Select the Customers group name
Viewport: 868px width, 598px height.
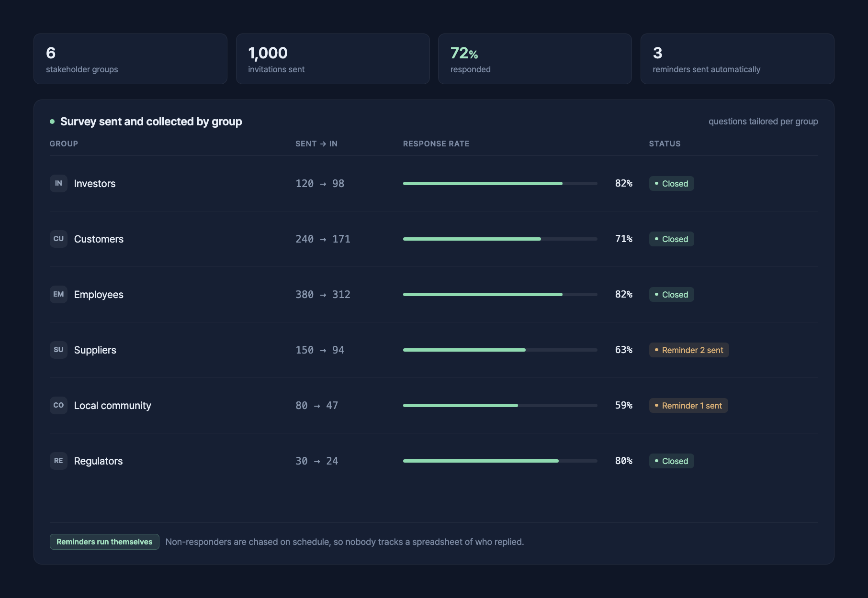99,239
